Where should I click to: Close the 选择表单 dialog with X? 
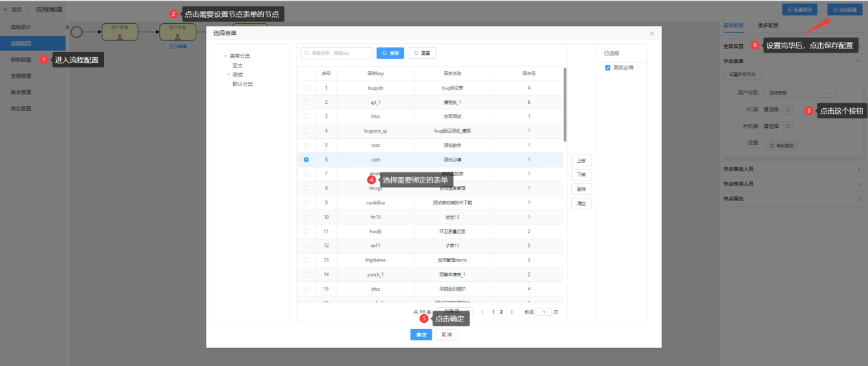[651, 33]
